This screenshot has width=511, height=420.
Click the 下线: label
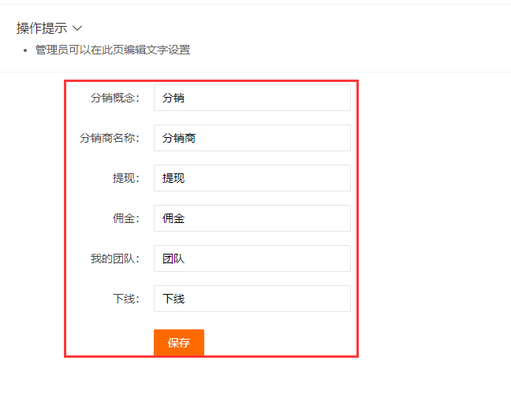[126, 299]
